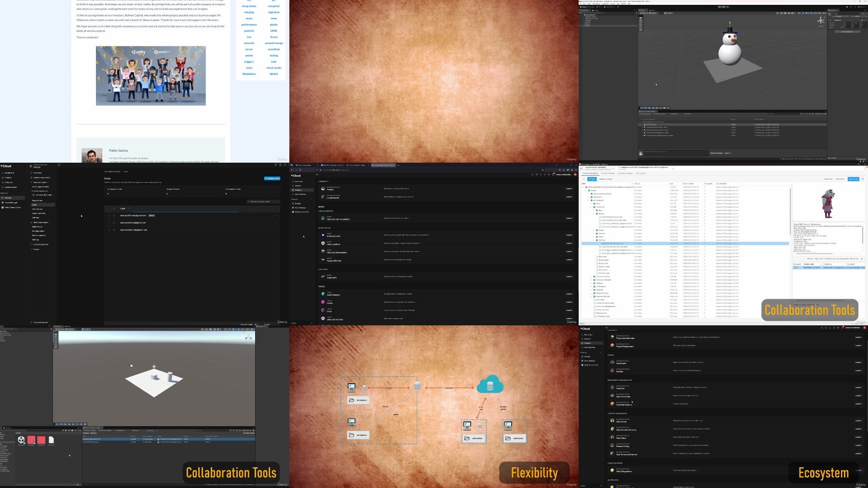Click the Pixyz product icon
The width and height of the screenshot is (868, 488).
[323, 310]
